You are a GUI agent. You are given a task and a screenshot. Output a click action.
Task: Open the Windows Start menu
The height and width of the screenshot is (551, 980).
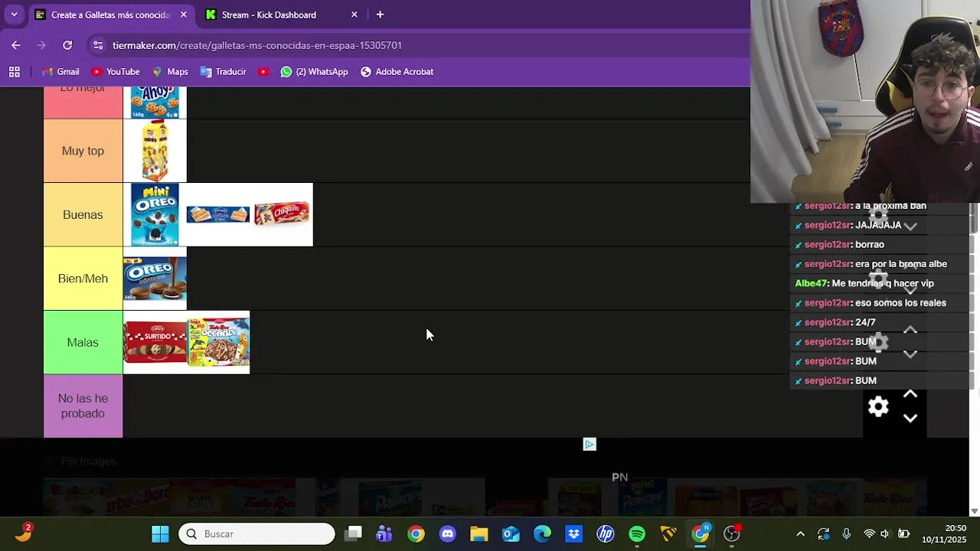(160, 533)
